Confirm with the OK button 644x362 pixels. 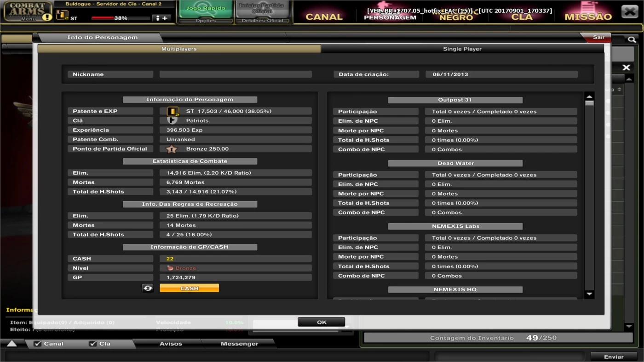click(322, 322)
